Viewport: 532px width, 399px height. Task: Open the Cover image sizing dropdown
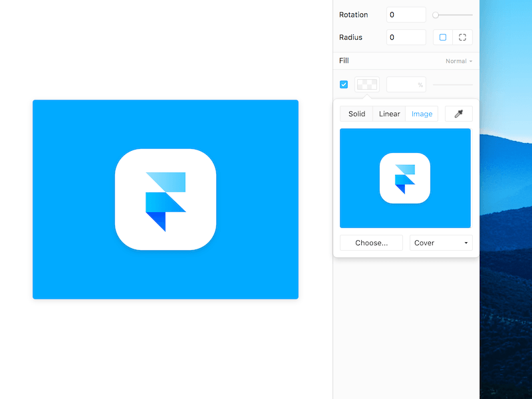441,243
